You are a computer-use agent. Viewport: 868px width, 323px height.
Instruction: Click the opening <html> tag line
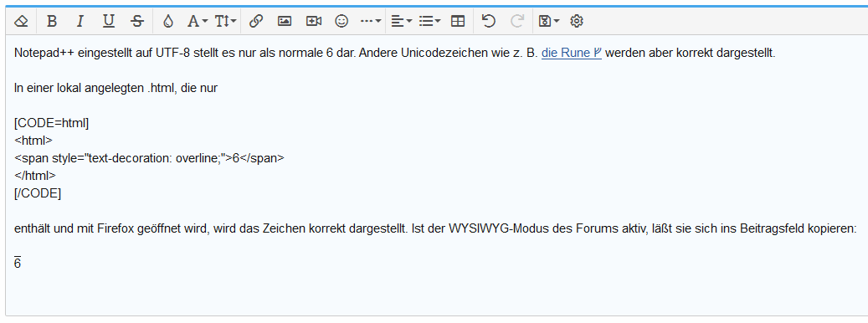(x=33, y=141)
